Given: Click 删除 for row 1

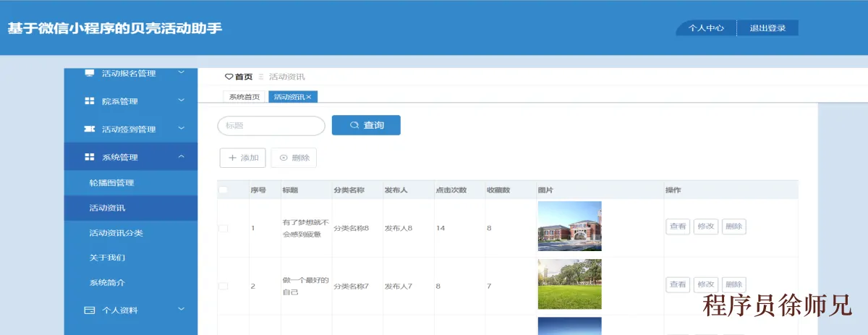Looking at the screenshot, I should tap(733, 226).
